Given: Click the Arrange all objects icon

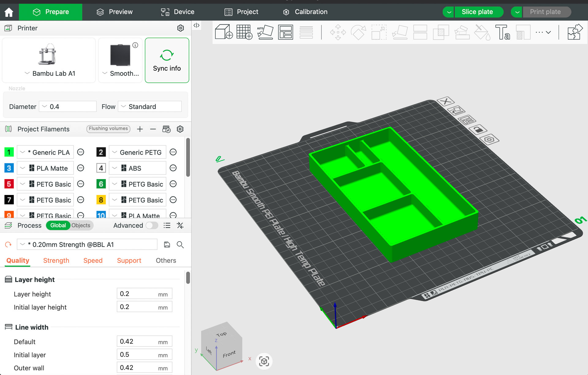Looking at the screenshot, I should coord(285,32).
